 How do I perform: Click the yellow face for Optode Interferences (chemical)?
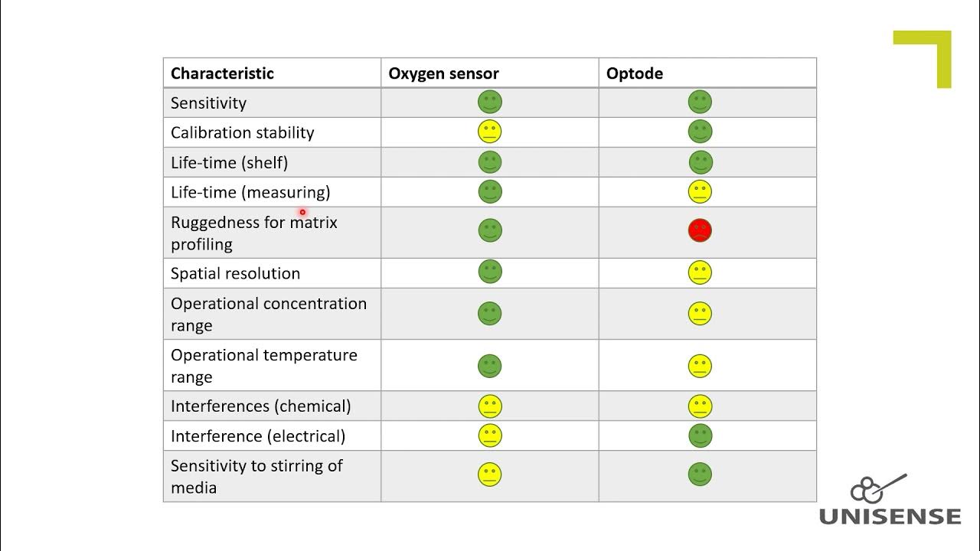tap(700, 406)
